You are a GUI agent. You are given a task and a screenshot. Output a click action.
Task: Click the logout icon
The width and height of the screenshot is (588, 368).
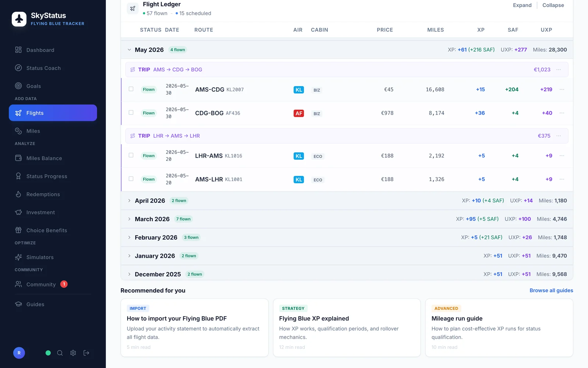click(86, 353)
